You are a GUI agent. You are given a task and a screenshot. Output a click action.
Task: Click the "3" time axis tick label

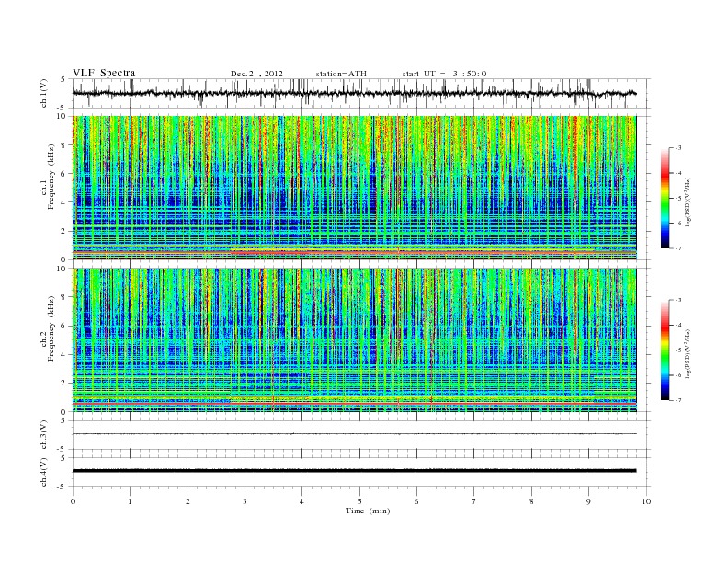tap(245, 501)
